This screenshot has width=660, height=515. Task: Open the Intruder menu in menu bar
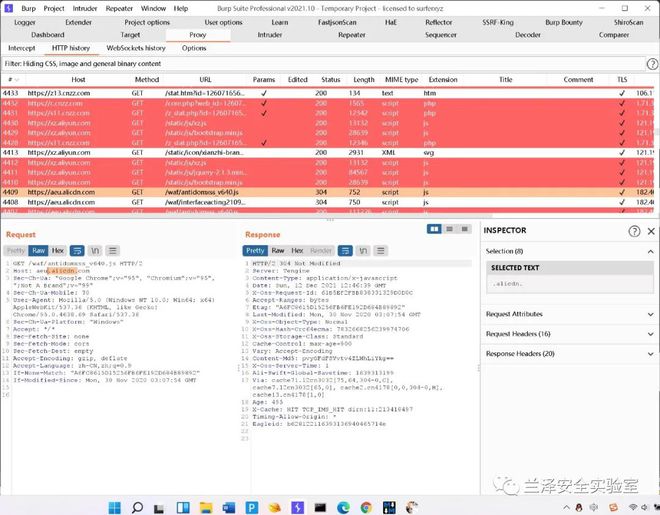pyautogui.click(x=85, y=8)
